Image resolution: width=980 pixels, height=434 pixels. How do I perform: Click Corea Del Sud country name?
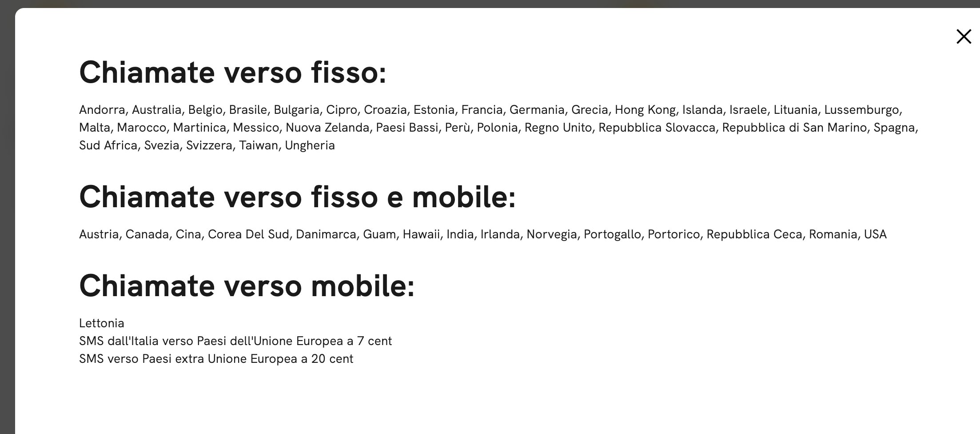coord(248,234)
